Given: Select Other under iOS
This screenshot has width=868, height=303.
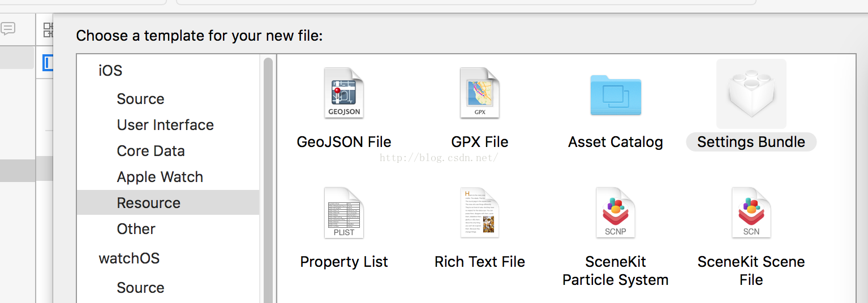Looking at the screenshot, I should pyautogui.click(x=136, y=229).
